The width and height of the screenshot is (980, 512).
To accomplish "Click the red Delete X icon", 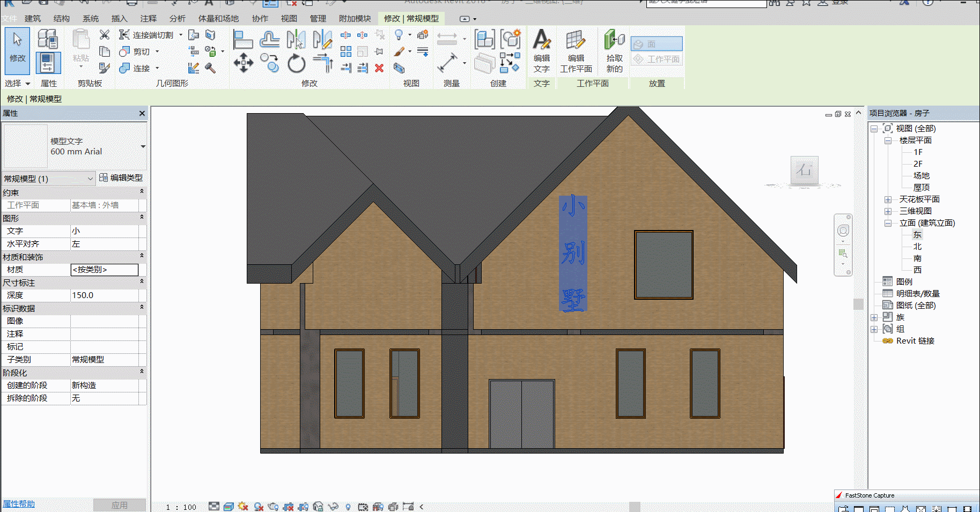I will (379, 68).
